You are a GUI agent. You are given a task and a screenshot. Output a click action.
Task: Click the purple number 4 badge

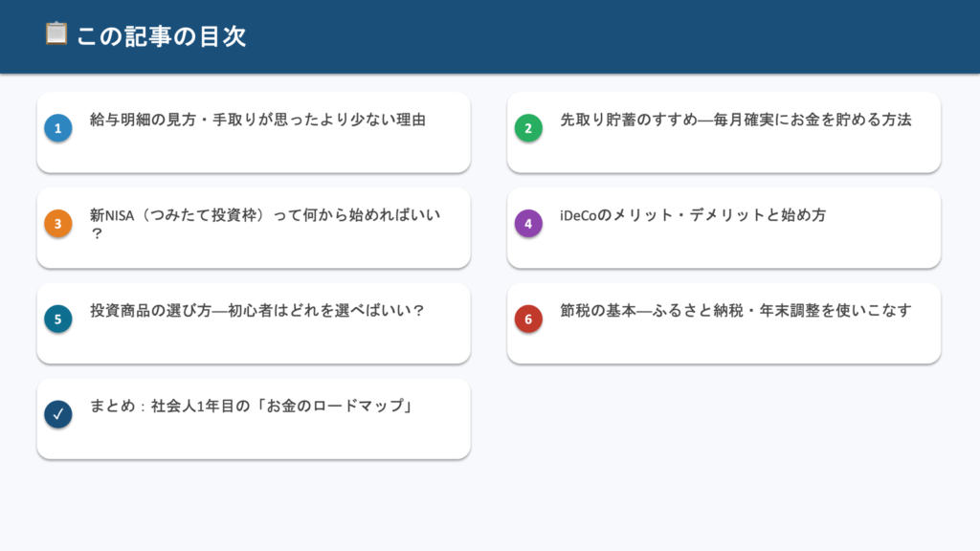point(528,224)
